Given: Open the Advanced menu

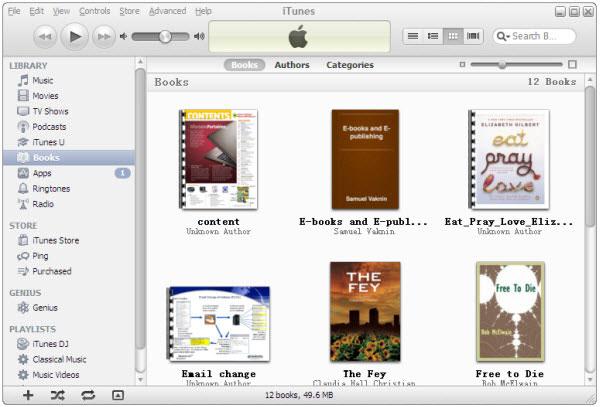Looking at the screenshot, I should click(167, 11).
